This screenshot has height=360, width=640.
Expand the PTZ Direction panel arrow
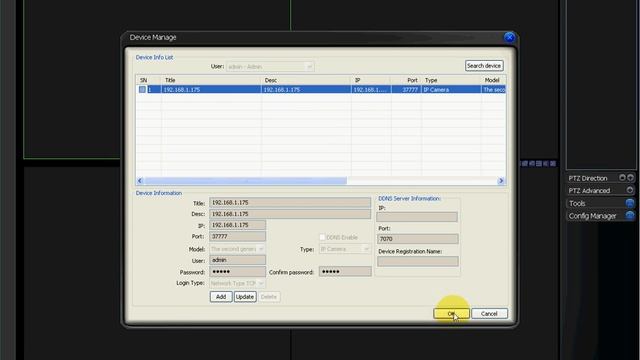pyautogui.click(x=631, y=178)
